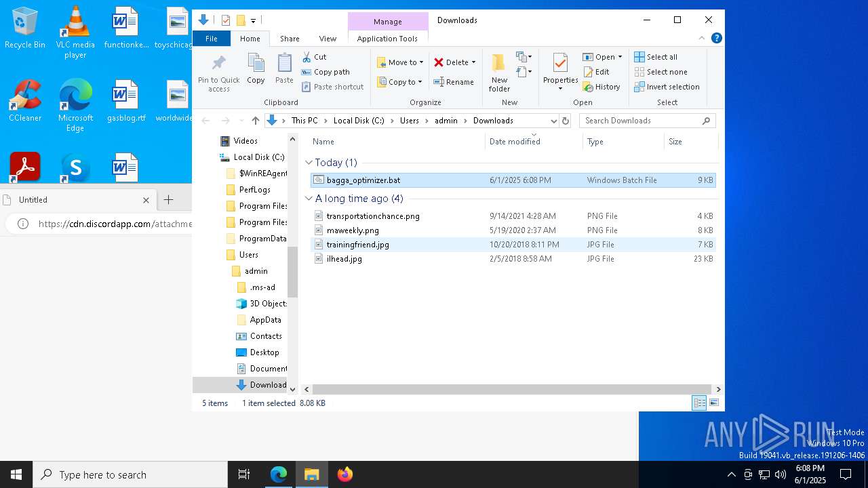
Task: Click the horizontal scrollbar in file list
Action: tap(512, 390)
